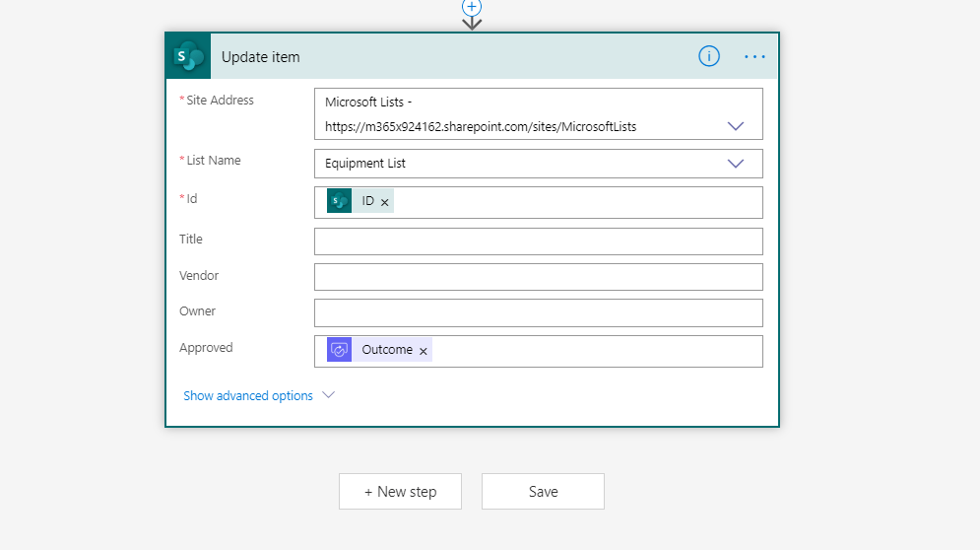Save the flow with the Save button

[543, 492]
